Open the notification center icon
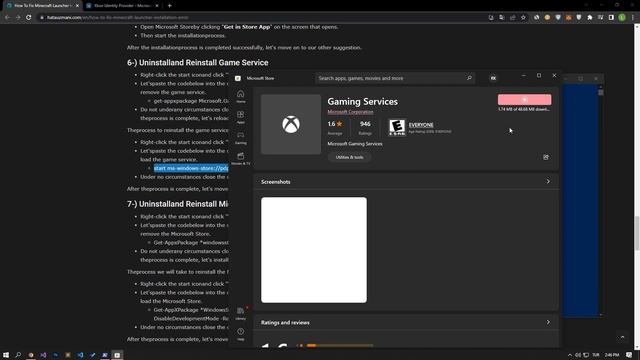This screenshot has width=640, height=360. coord(629,355)
